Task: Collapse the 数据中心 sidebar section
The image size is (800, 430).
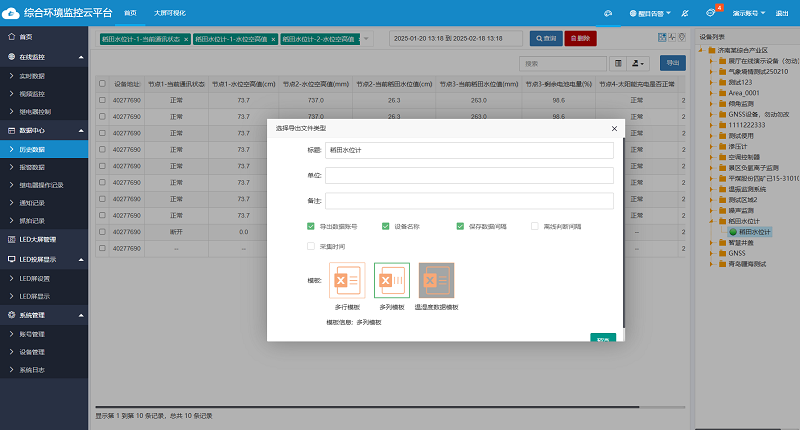Action: [44, 130]
